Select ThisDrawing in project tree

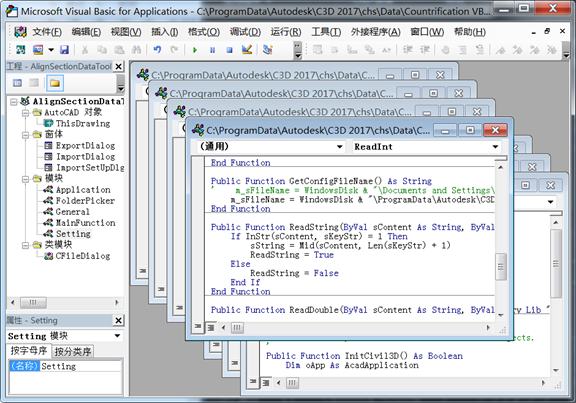tap(83, 123)
